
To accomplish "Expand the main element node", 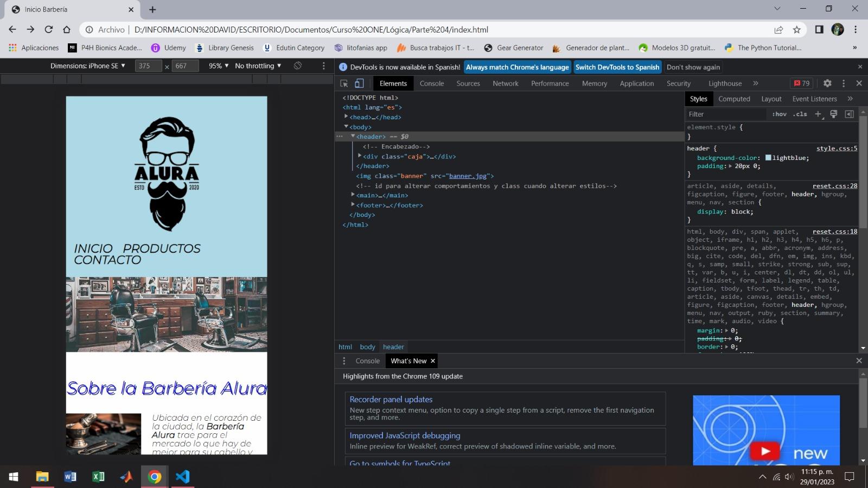I will point(353,195).
